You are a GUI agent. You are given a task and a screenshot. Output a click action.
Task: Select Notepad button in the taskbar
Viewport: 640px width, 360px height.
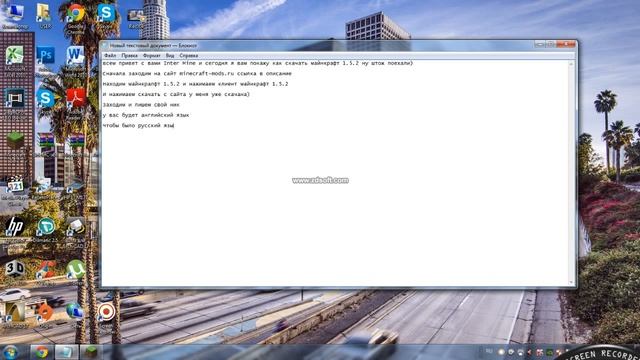coord(66,352)
